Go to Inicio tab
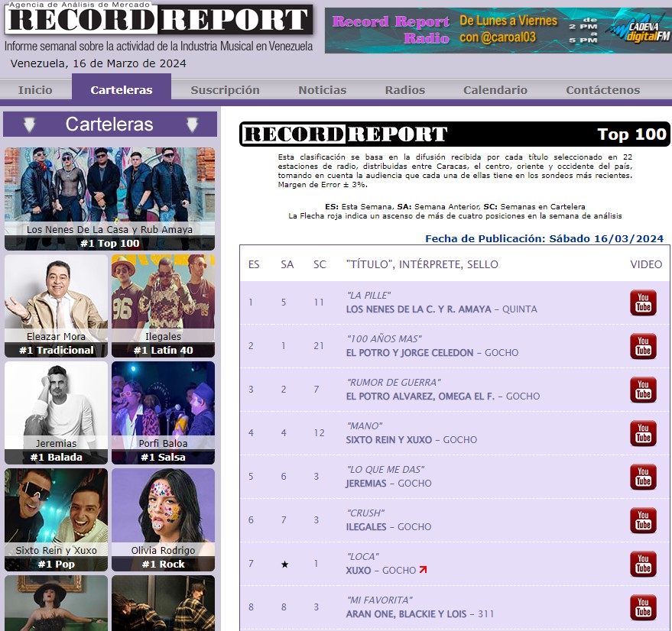The image size is (672, 631). click(35, 90)
